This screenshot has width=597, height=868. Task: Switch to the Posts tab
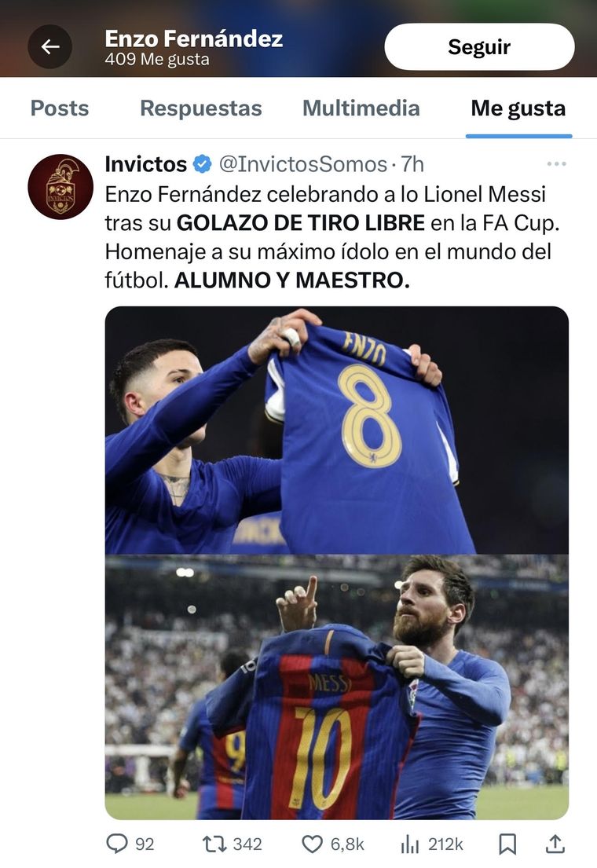[60, 108]
